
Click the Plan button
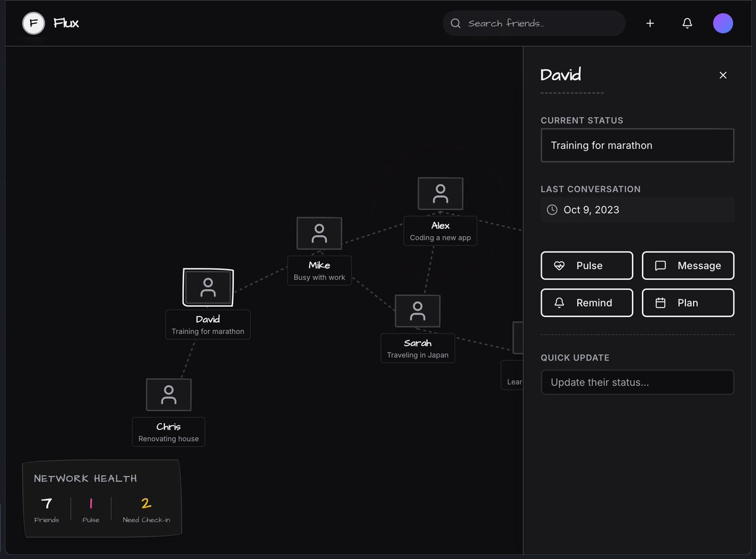tap(688, 303)
